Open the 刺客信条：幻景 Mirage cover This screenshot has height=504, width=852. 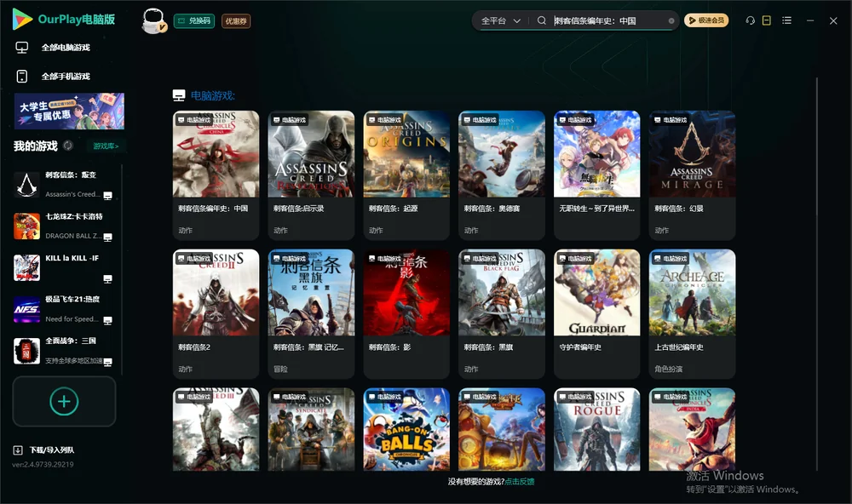point(692,154)
